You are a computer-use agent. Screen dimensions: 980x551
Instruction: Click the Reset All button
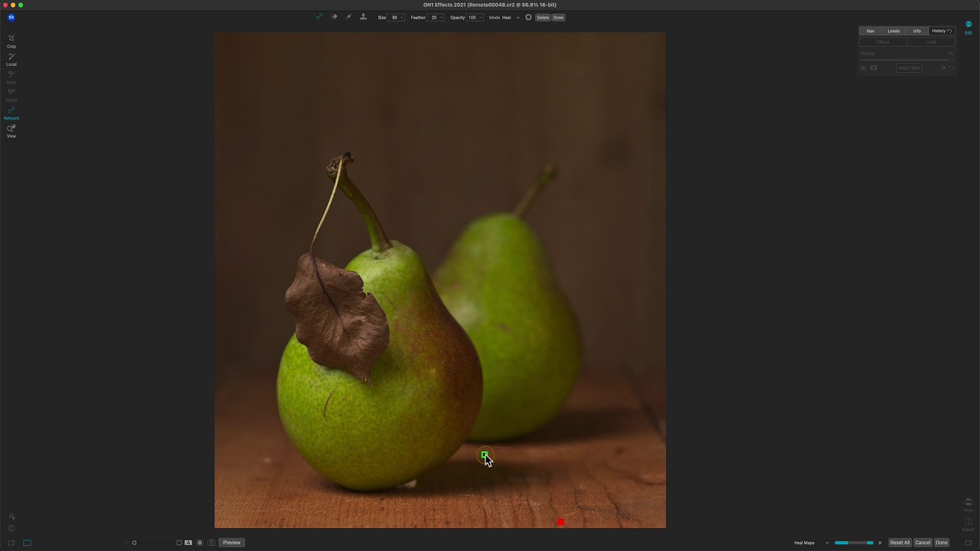point(900,543)
